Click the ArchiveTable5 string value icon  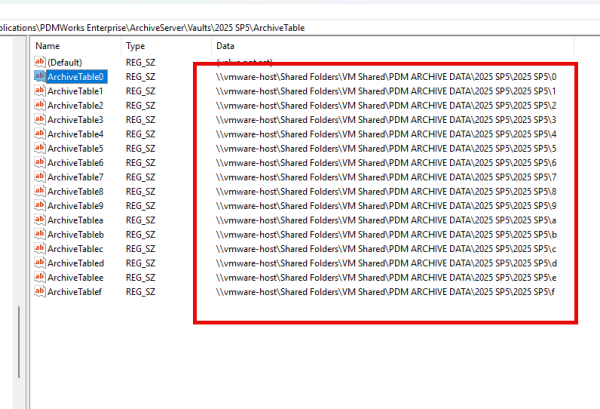click(x=40, y=148)
